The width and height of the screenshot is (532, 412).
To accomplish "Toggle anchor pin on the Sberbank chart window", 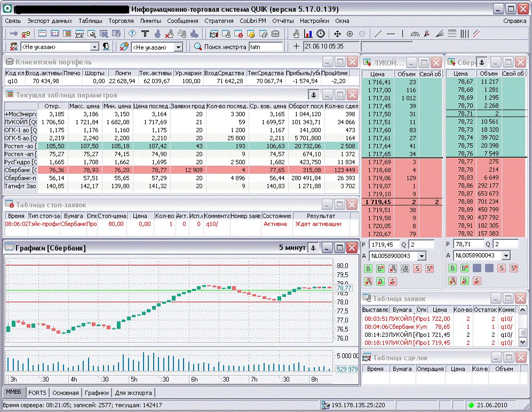I will pos(313,248).
